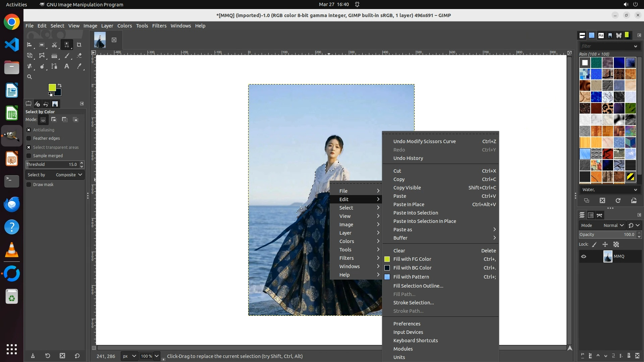This screenshot has width=644, height=362.
Task: Click Stroke Selection... in Edit menu
Action: (413, 303)
